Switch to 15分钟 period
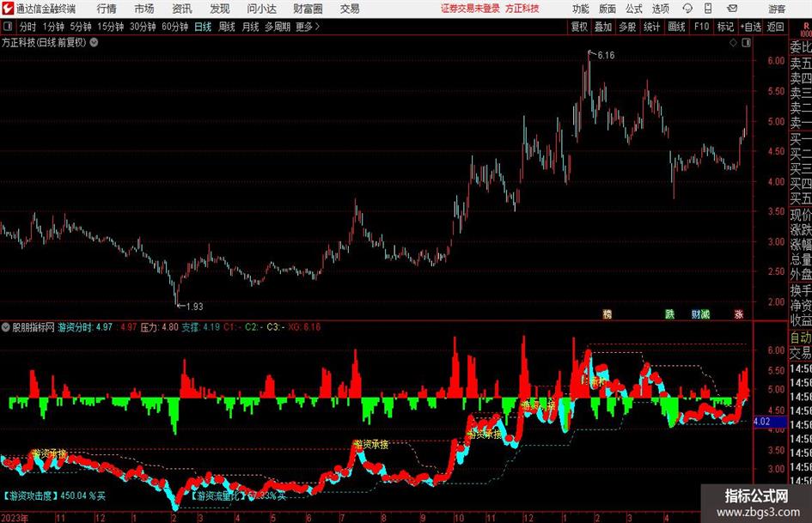This screenshot has width=812, height=523. point(111,27)
